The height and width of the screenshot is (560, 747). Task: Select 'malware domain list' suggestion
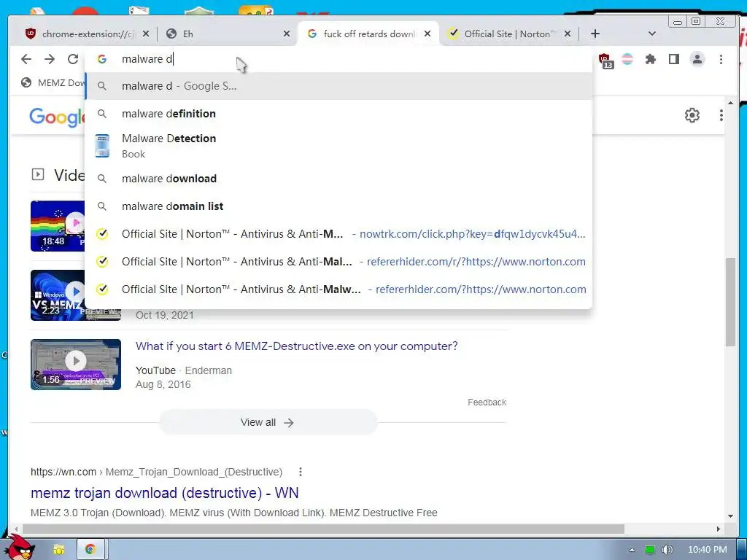tap(338, 206)
